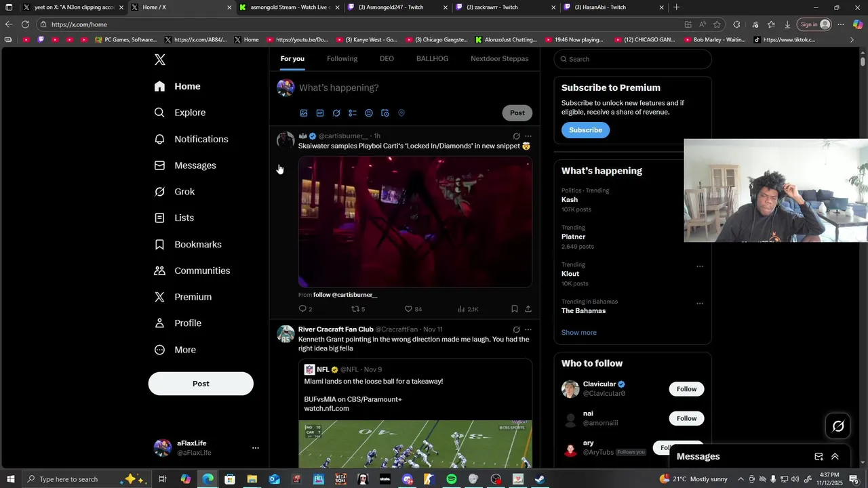Screen dimensions: 868x488
Task: Open more options for The Bahamas trend
Action: coord(700,304)
